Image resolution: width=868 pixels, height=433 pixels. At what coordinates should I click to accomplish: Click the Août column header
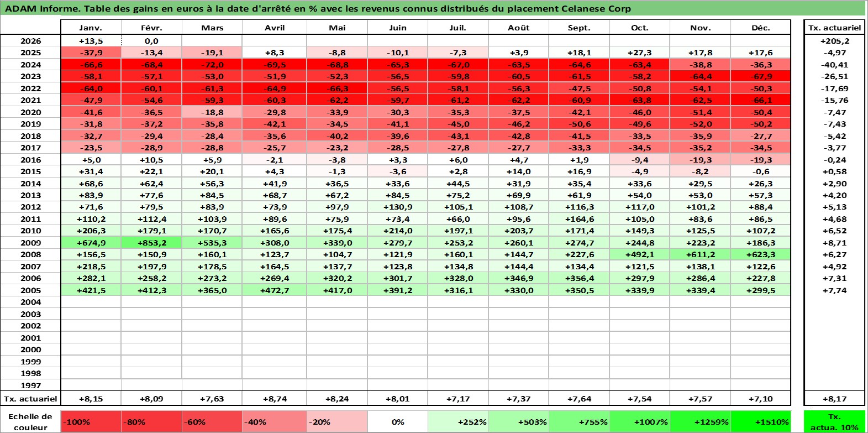(519, 28)
